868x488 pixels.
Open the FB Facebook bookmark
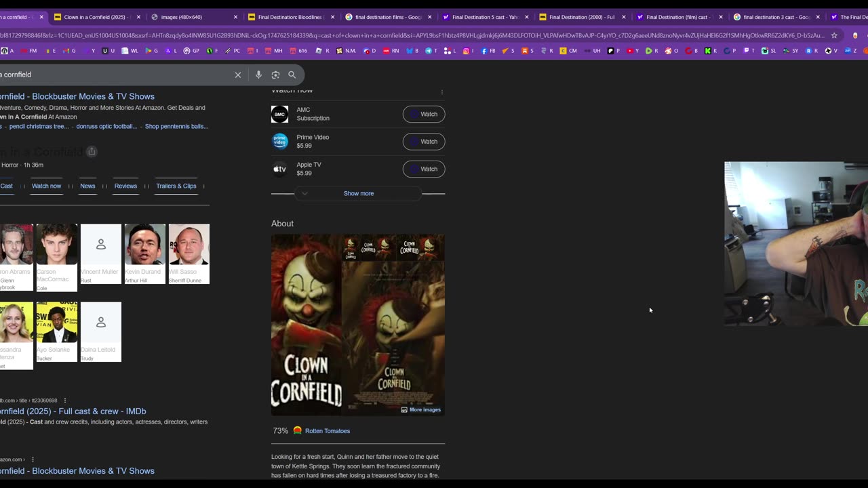488,51
